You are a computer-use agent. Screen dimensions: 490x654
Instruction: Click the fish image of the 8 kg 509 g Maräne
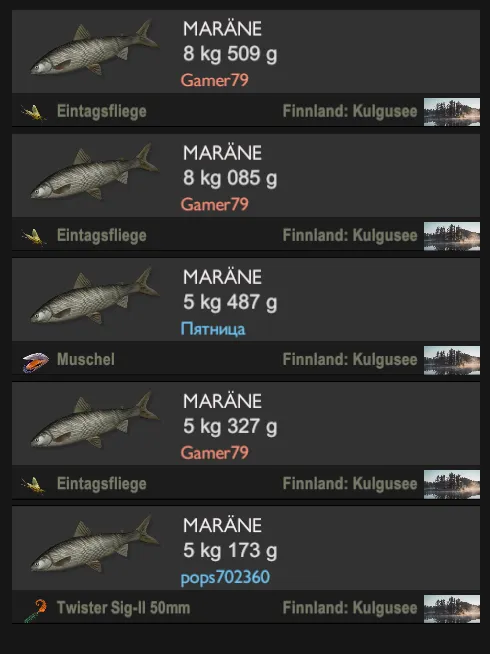[x=94, y=49]
